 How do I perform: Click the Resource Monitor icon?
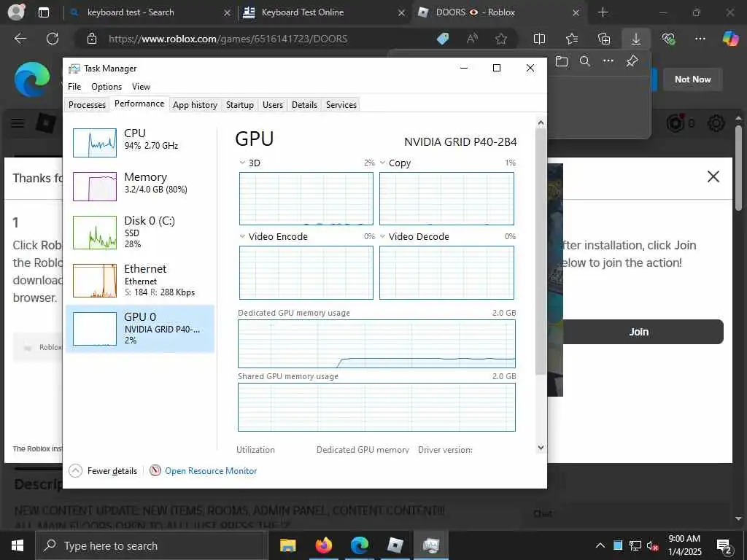155,470
